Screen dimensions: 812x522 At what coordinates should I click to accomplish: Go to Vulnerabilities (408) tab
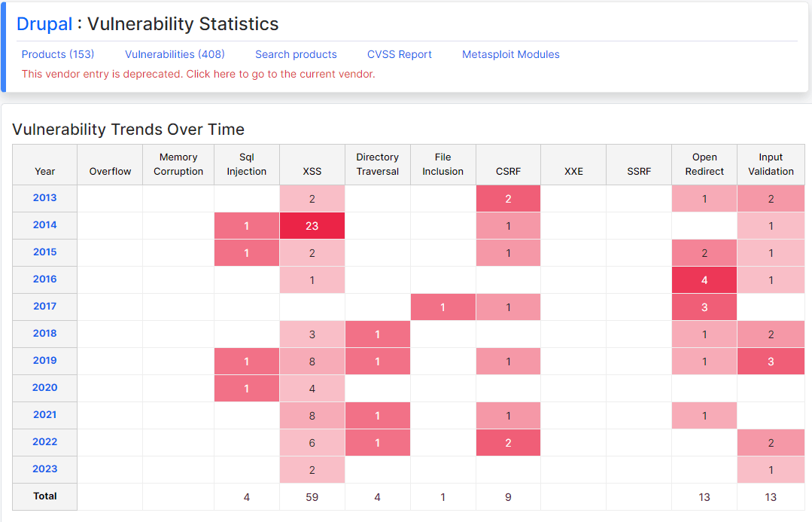[x=175, y=54]
